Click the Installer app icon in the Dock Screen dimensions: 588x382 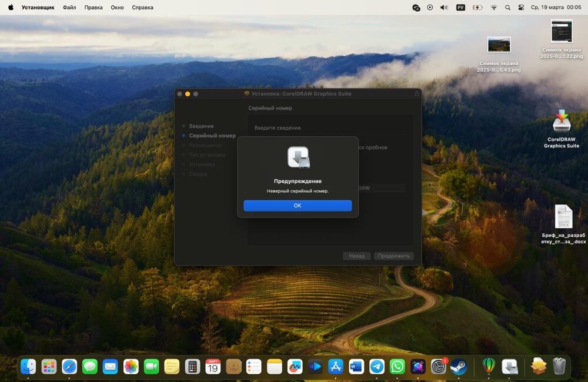[510, 367]
